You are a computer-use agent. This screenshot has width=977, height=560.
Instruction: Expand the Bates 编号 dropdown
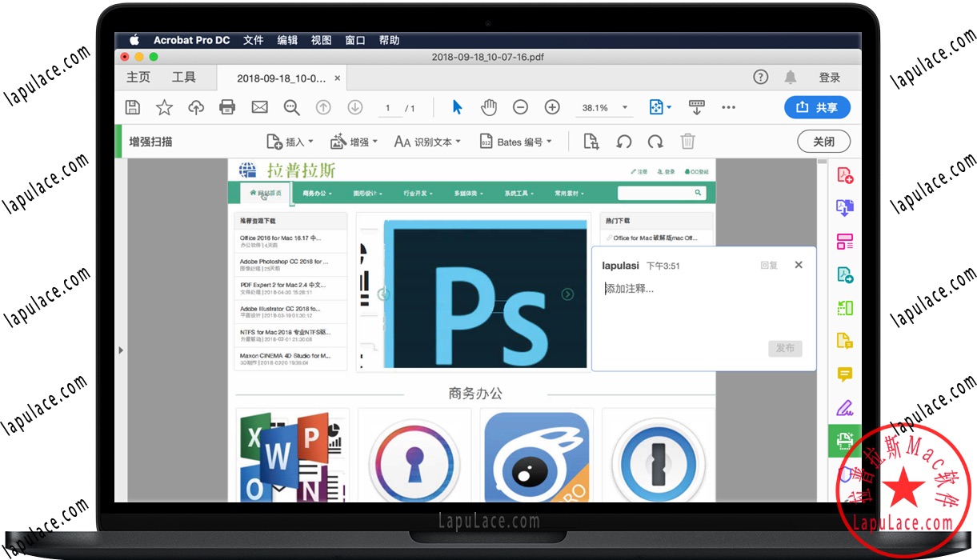(x=517, y=142)
